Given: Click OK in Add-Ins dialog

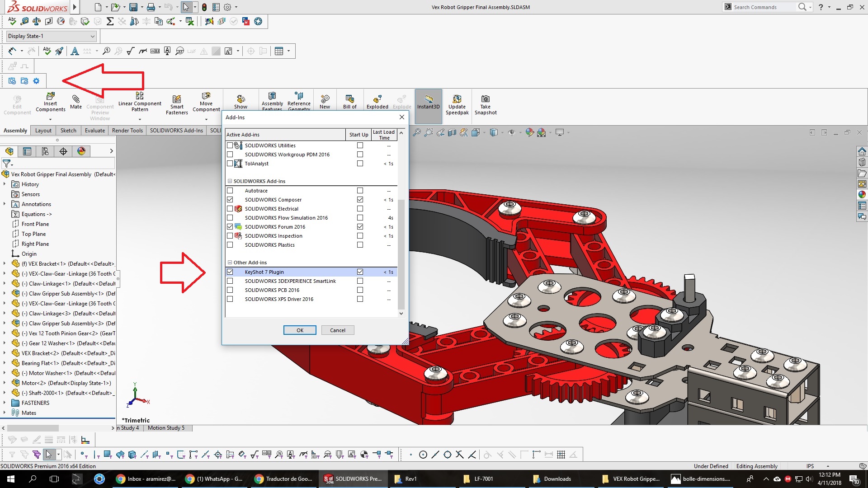Looking at the screenshot, I should tap(300, 330).
